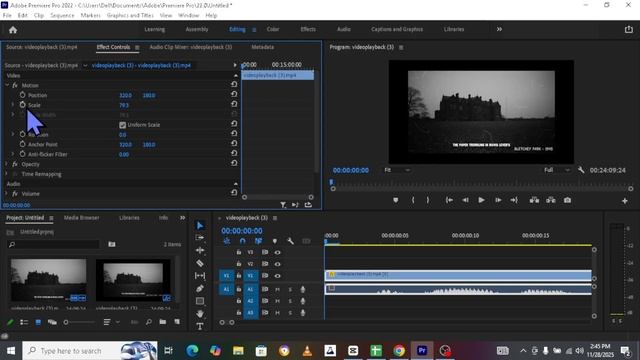The width and height of the screenshot is (640, 360).
Task: Expand Scale property arrow
Action: click(13, 105)
